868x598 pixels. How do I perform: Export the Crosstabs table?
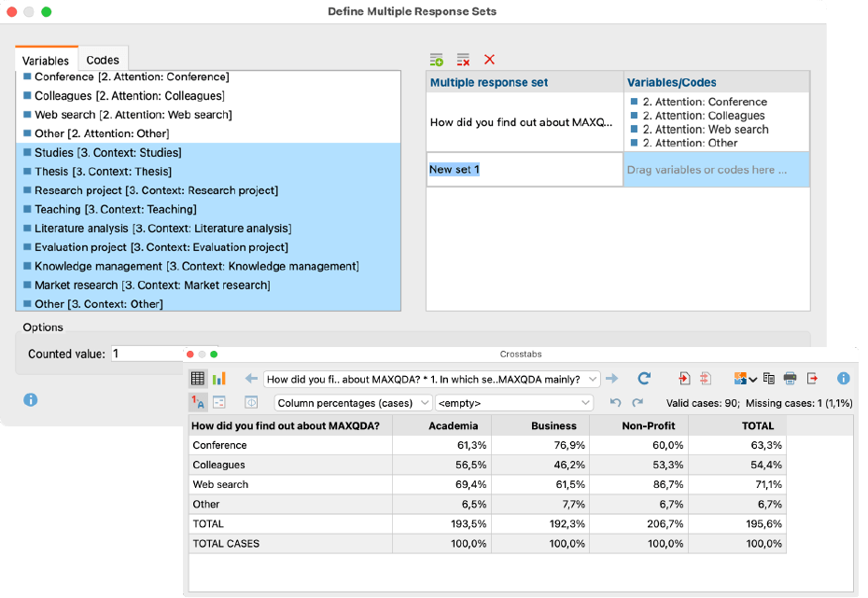coord(812,379)
